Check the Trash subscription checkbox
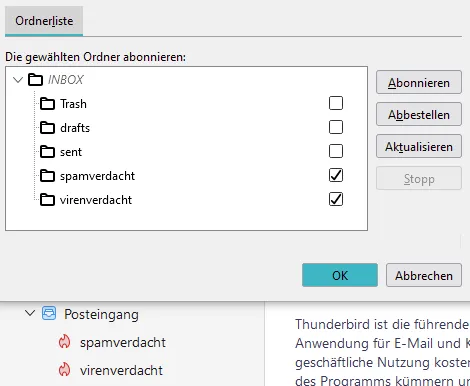This screenshot has width=470, height=386. click(x=336, y=103)
